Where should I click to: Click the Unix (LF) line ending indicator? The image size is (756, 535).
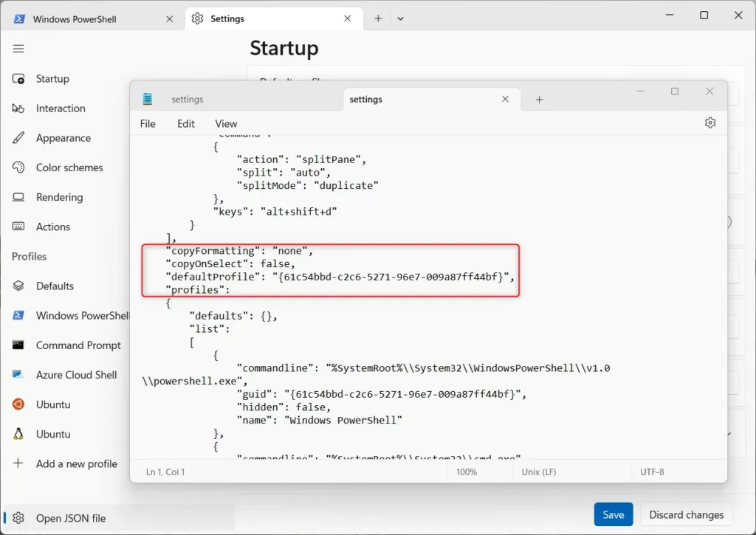[x=538, y=472]
